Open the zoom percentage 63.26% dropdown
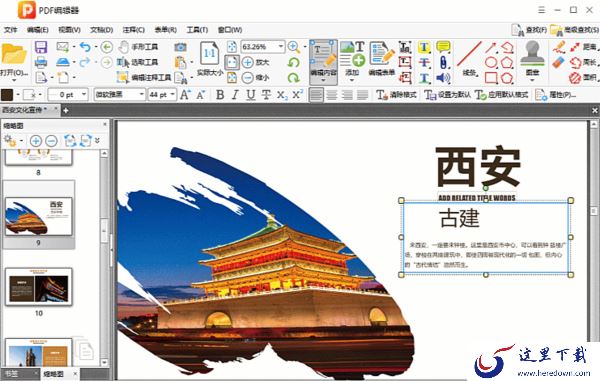The image size is (600, 381). tap(281, 47)
